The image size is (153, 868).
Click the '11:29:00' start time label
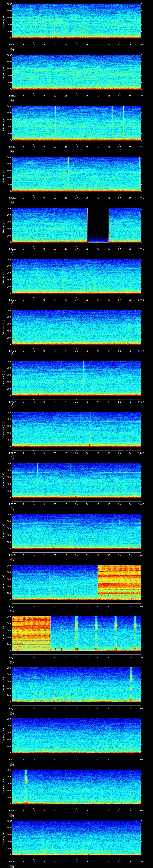[12, 810]
